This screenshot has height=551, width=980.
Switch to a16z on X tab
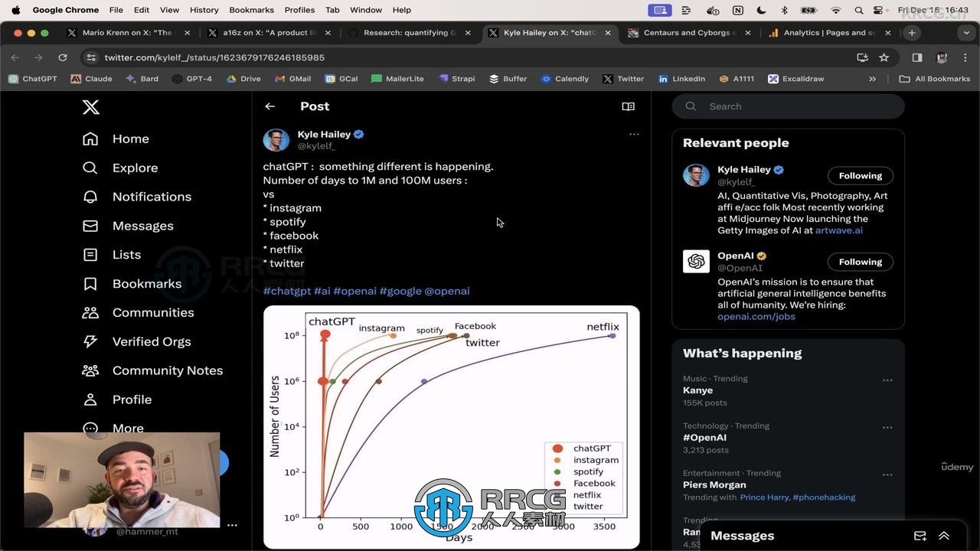[x=269, y=33]
